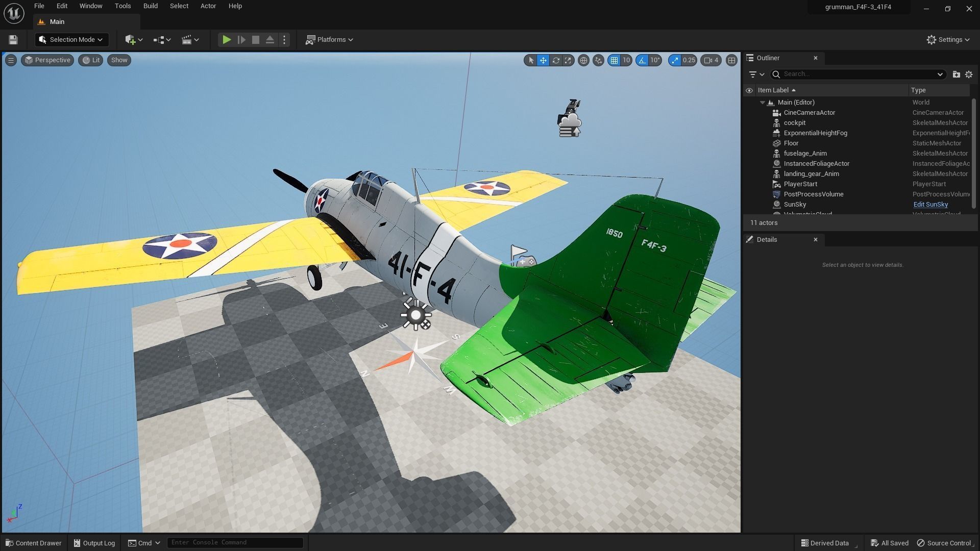Image resolution: width=980 pixels, height=551 pixels.
Task: Open the Output Log
Action: coord(94,543)
